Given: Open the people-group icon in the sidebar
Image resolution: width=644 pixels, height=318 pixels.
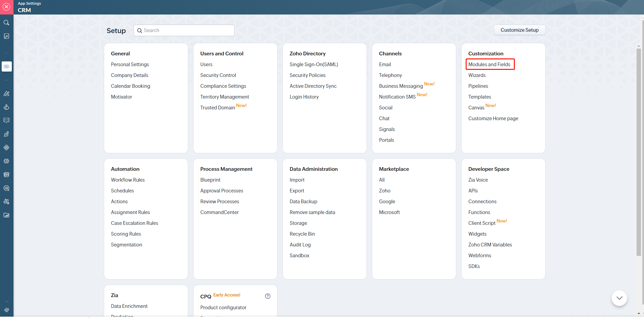Looking at the screenshot, I should [x=6, y=202].
